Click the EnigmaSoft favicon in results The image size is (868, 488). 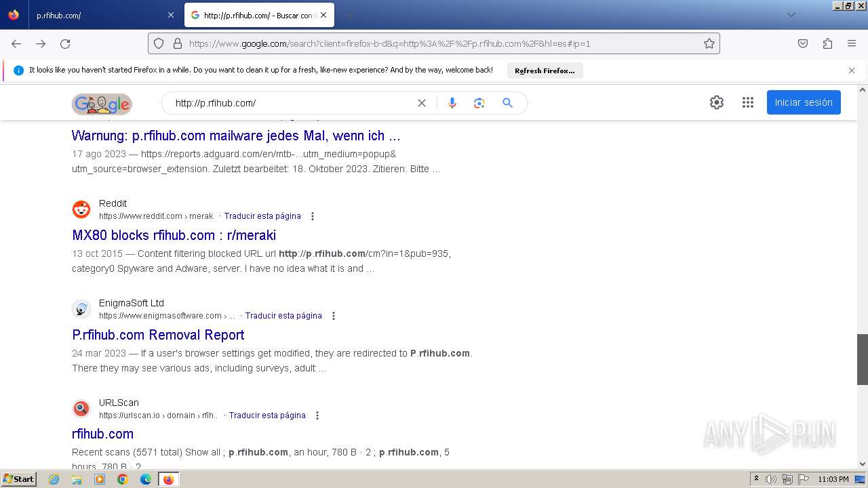click(x=81, y=309)
